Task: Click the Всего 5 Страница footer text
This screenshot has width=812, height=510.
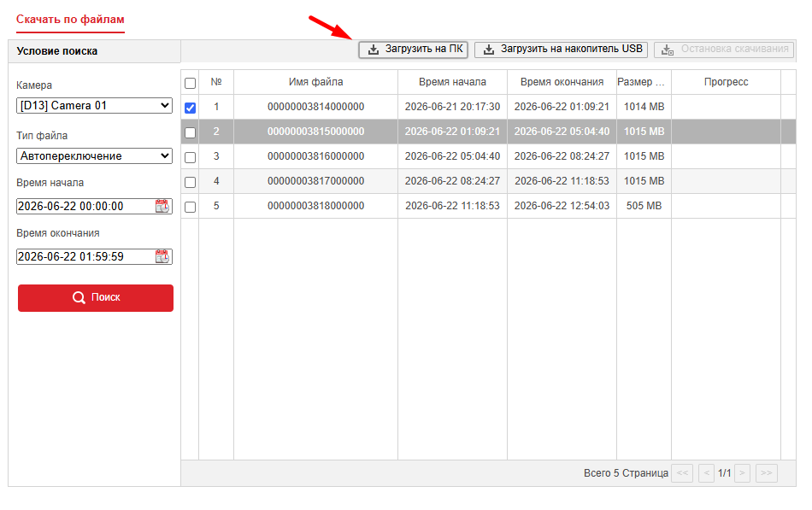Action: [x=626, y=473]
